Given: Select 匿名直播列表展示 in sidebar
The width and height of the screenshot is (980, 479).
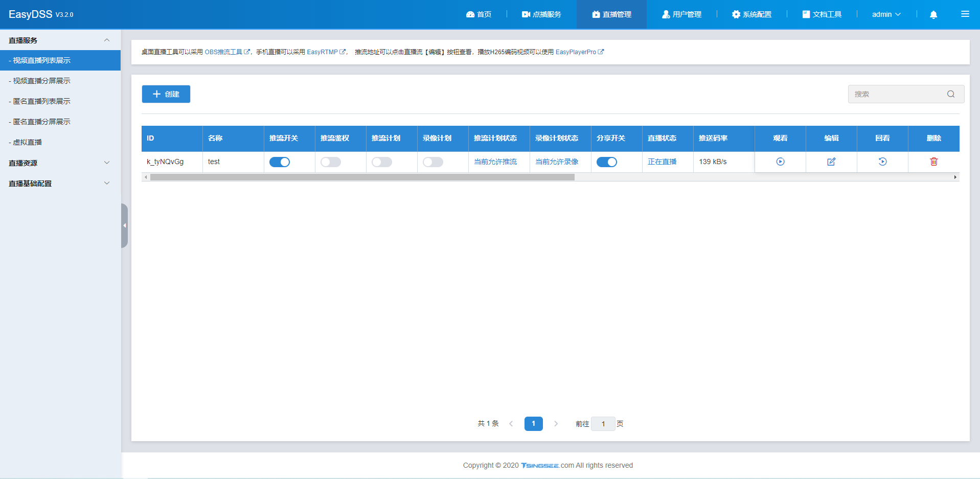Looking at the screenshot, I should 60,101.
